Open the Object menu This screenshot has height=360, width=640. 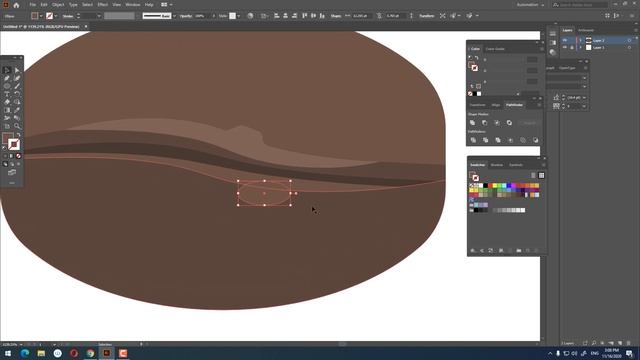58,5
